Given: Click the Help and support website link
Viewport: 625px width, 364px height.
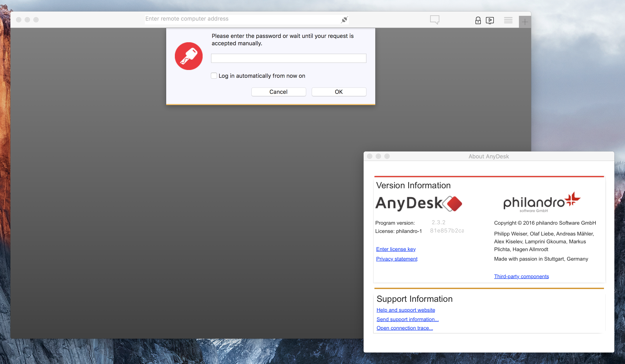Looking at the screenshot, I should pos(405,310).
